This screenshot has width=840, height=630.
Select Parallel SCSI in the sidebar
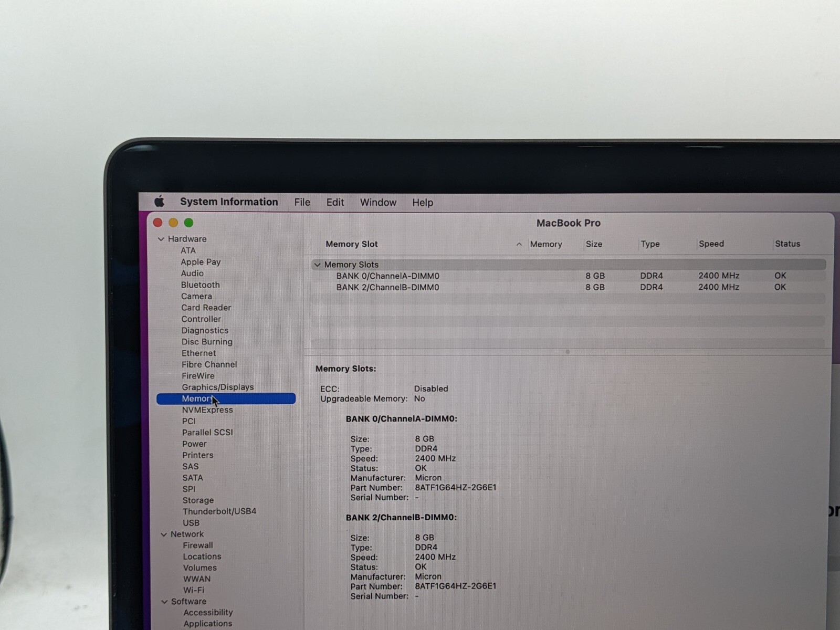pos(207,433)
